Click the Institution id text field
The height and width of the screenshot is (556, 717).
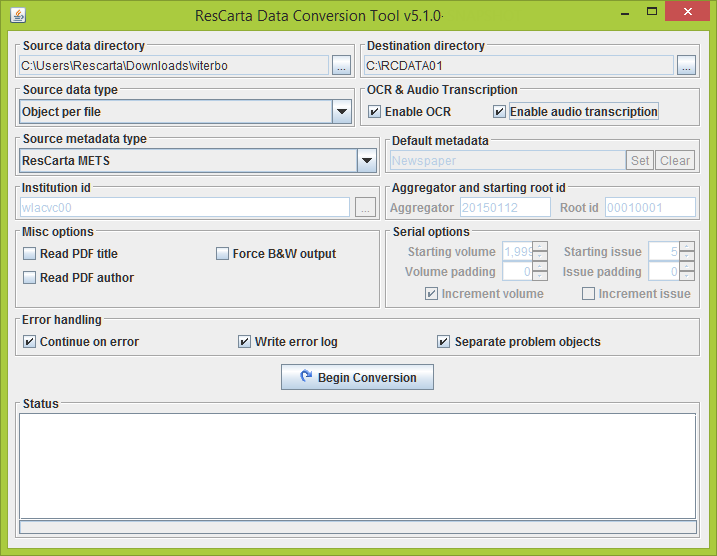point(185,208)
